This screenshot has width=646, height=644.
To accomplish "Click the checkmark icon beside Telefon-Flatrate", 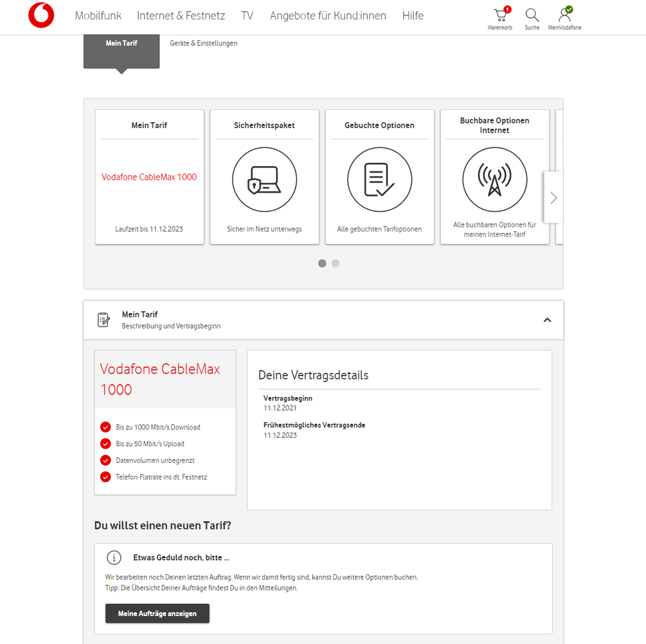I will [x=105, y=477].
